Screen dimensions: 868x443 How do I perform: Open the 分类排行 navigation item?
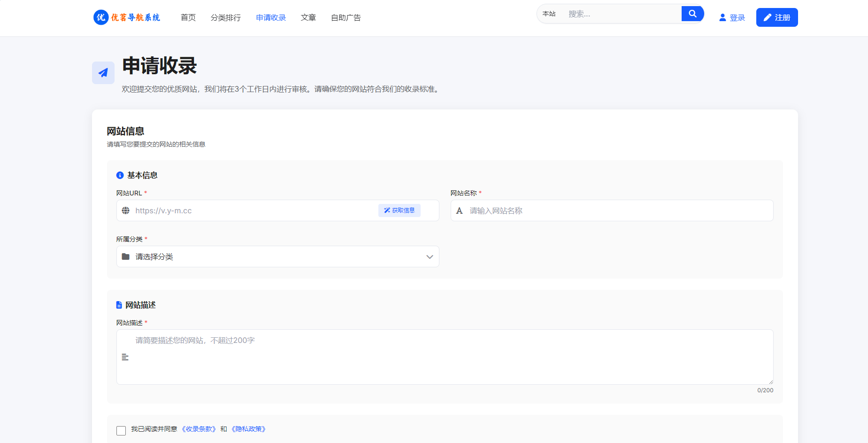point(226,17)
